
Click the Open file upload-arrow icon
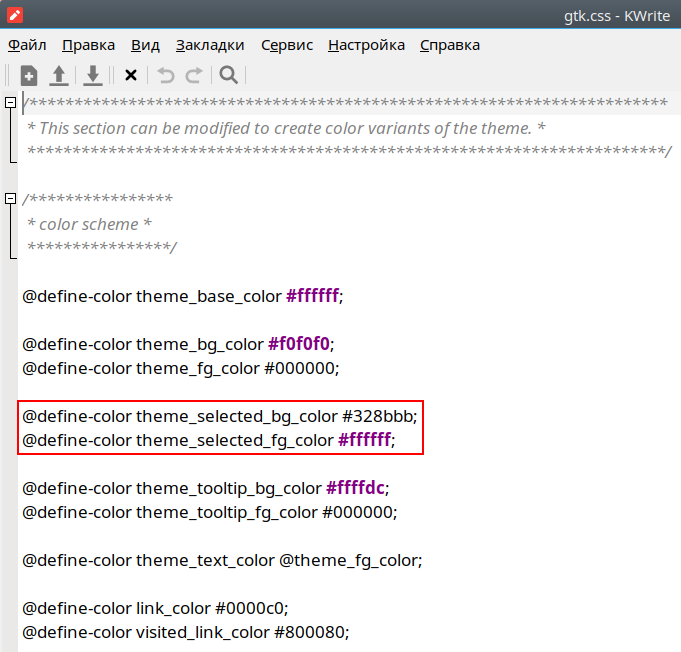coord(59,76)
